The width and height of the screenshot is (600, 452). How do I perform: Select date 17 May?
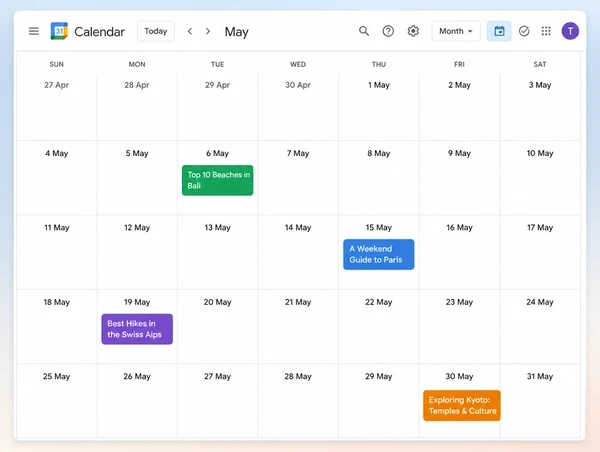(x=540, y=228)
